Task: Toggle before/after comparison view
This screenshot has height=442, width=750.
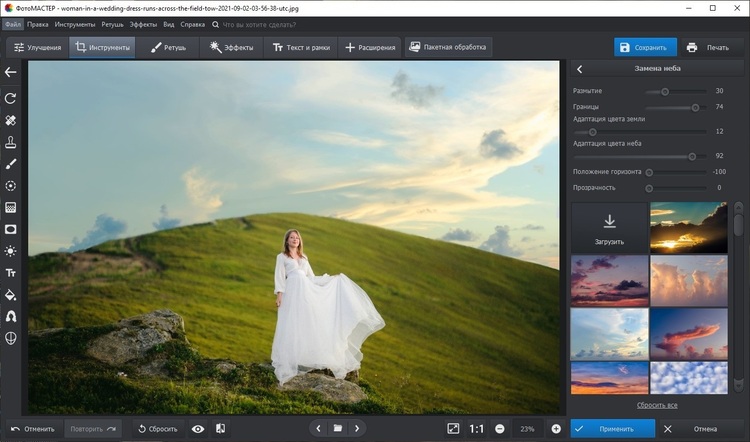Action: coord(220,428)
